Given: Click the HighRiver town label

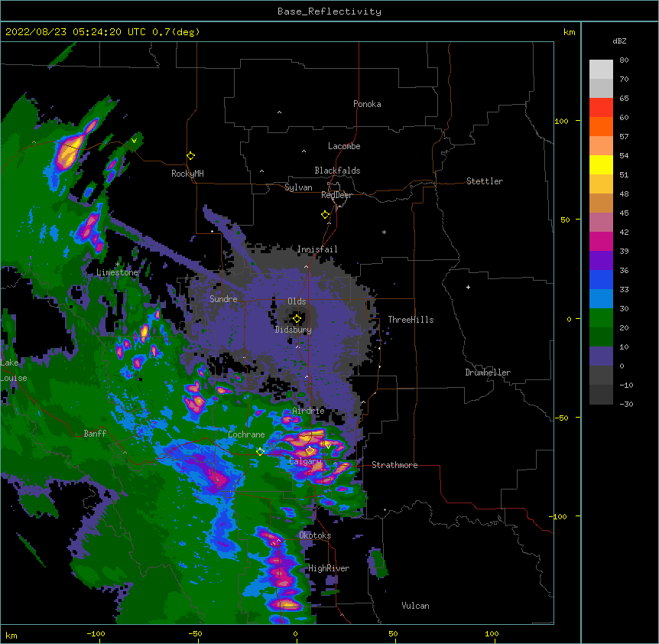Looking at the screenshot, I should pyautogui.click(x=329, y=568).
